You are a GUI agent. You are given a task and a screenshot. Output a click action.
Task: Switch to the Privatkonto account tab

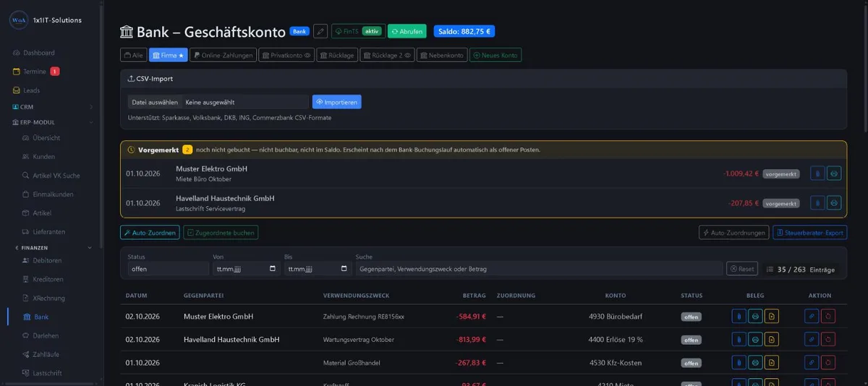pyautogui.click(x=286, y=55)
